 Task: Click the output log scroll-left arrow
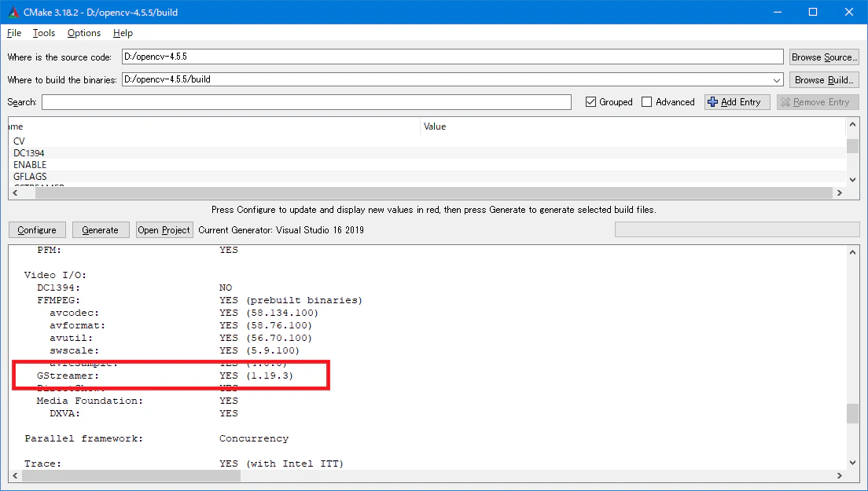(x=15, y=476)
